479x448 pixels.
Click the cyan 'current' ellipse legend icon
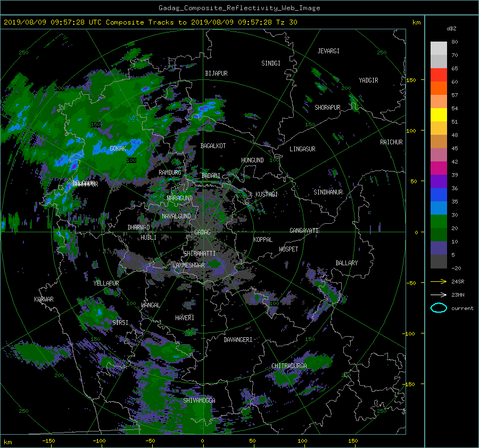coord(439,308)
